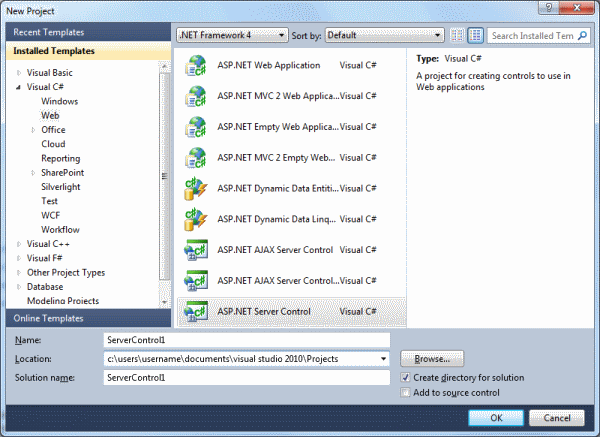Open the Sort by Default dropdown
600x437 pixels.
pos(385,35)
